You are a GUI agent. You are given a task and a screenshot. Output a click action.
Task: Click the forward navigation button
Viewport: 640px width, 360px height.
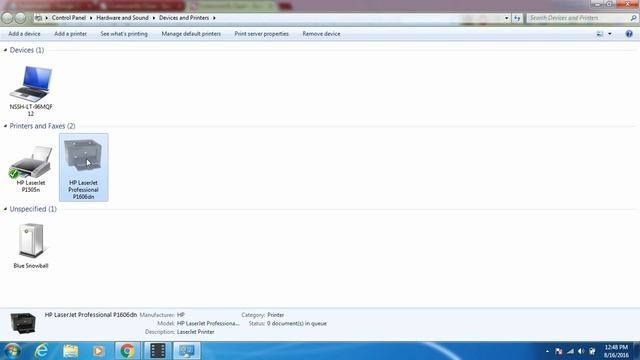coord(20,18)
